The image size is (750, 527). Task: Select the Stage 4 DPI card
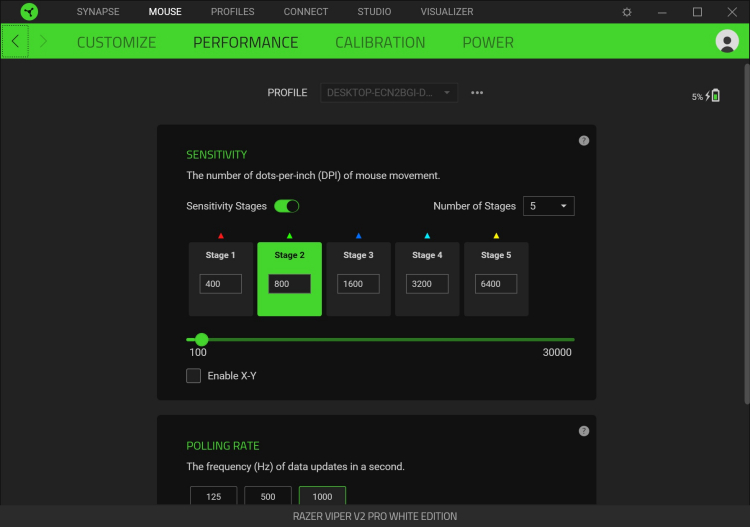pyautogui.click(x=427, y=279)
